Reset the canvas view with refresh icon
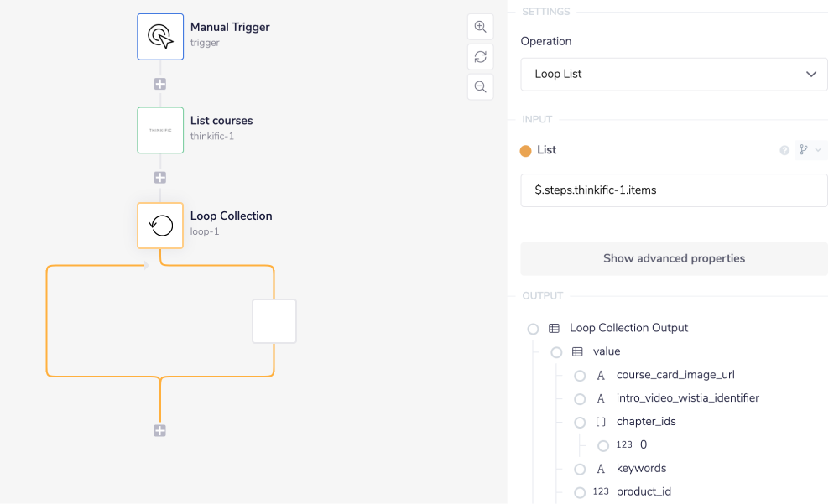839x504 pixels. click(480, 57)
